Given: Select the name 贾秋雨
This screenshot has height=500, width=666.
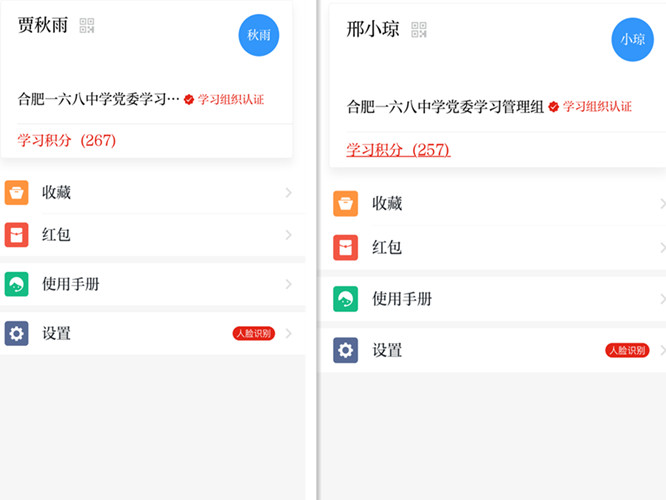Looking at the screenshot, I should click(x=43, y=25).
